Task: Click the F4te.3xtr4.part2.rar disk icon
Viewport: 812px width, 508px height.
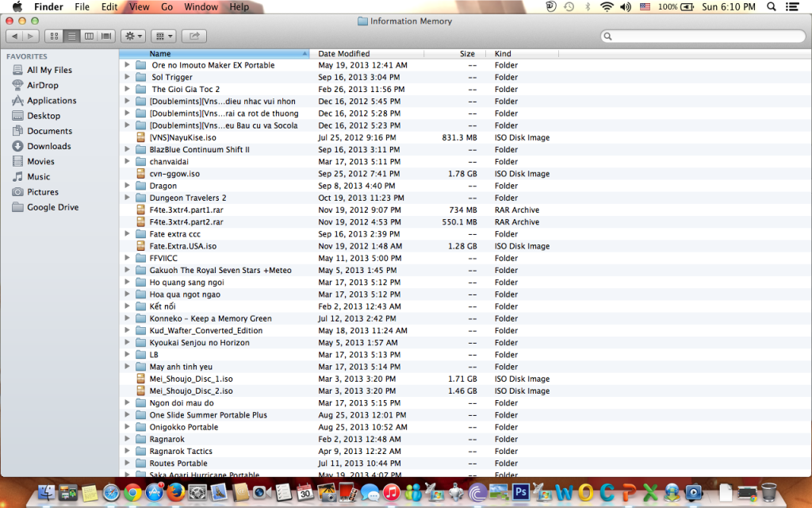Action: [140, 222]
